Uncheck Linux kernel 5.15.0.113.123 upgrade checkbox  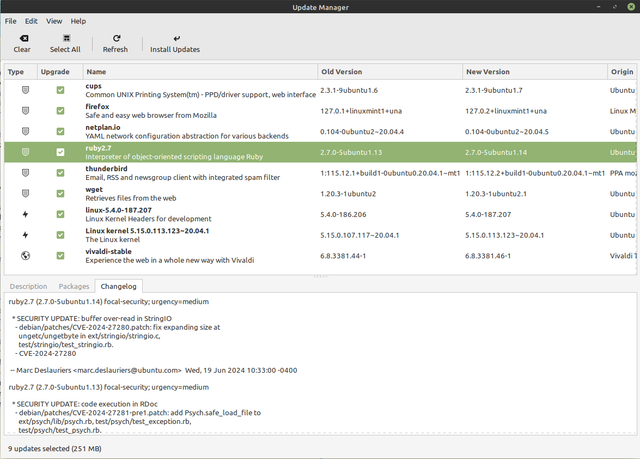[60, 235]
